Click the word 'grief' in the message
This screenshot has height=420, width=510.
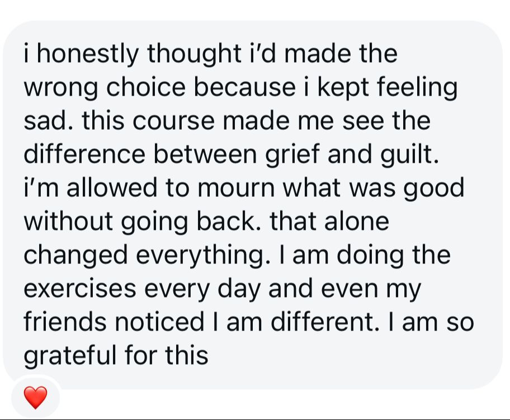(x=292, y=154)
